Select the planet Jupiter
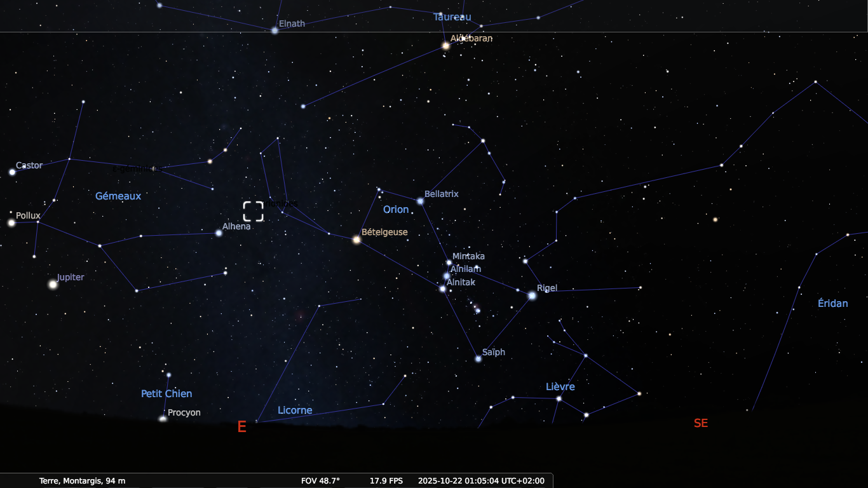The height and width of the screenshot is (488, 868). point(53,284)
